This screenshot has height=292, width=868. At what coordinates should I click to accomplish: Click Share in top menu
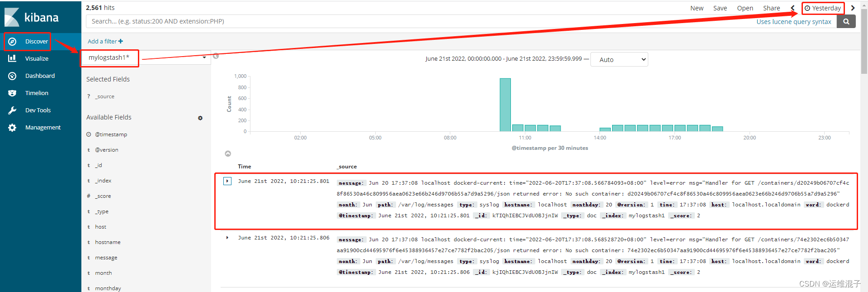click(x=772, y=8)
